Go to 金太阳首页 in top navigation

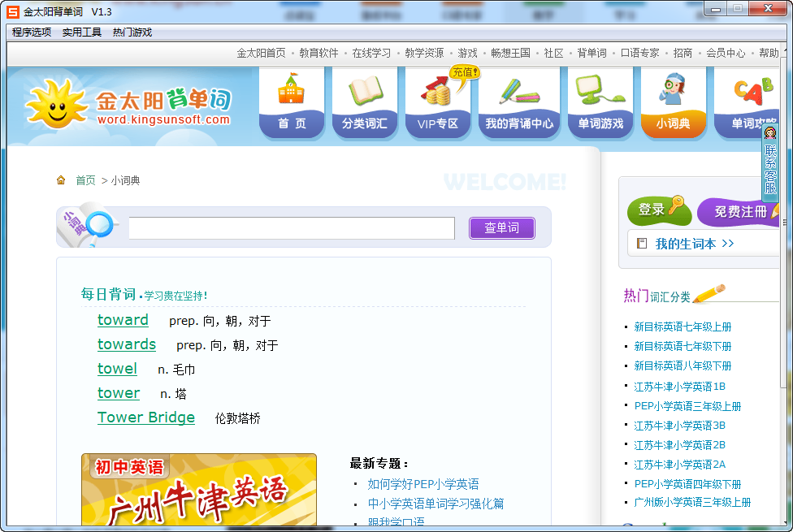click(x=261, y=53)
